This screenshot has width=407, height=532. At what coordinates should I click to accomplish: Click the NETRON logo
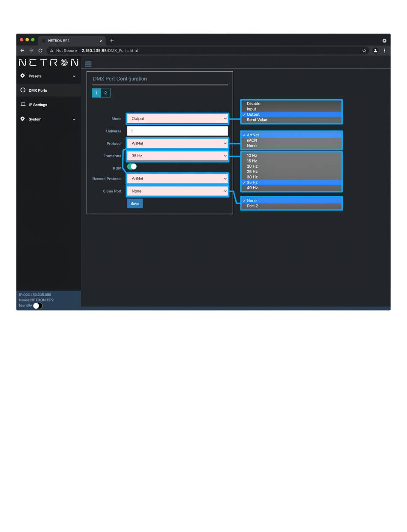pos(48,63)
